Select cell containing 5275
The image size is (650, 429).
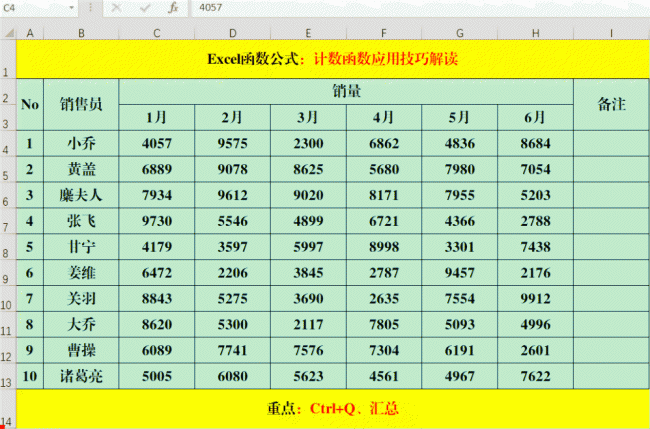pyautogui.click(x=233, y=299)
